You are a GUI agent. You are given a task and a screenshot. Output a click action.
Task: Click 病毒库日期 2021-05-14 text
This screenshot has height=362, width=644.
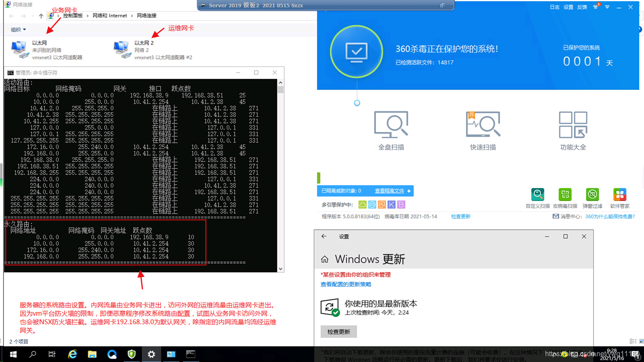tap(411, 217)
